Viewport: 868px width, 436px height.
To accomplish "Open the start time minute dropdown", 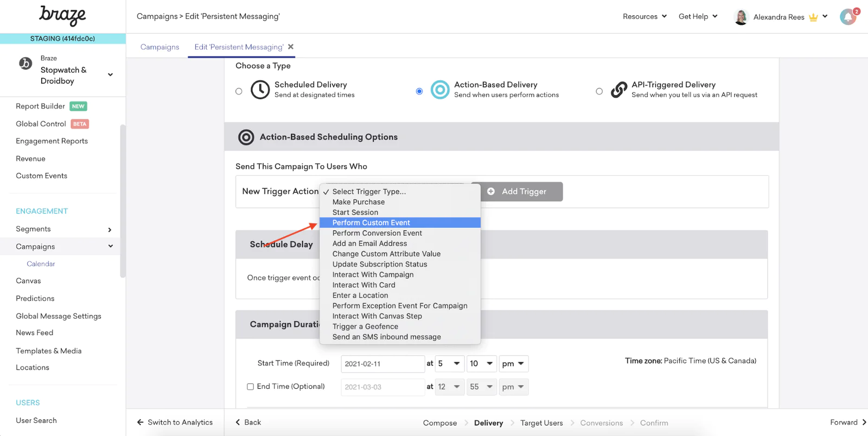I will [x=481, y=364].
